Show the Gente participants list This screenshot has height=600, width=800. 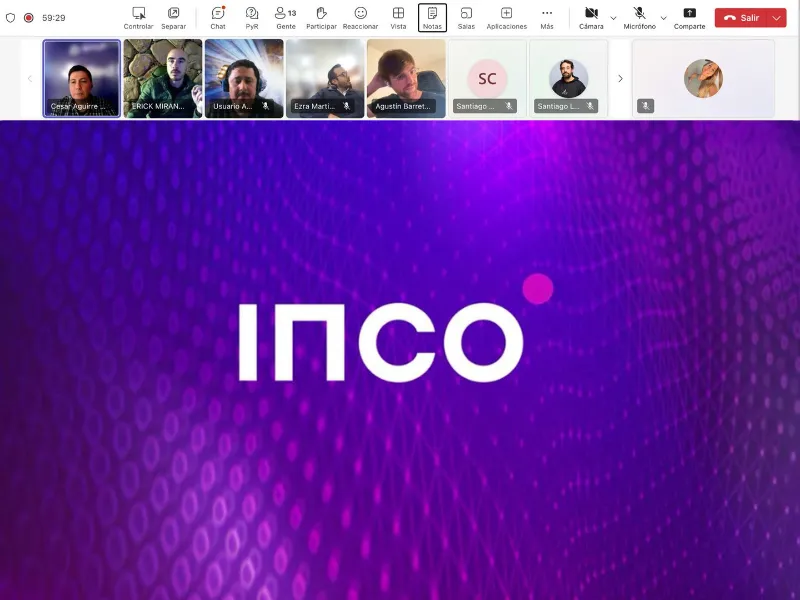(x=285, y=17)
